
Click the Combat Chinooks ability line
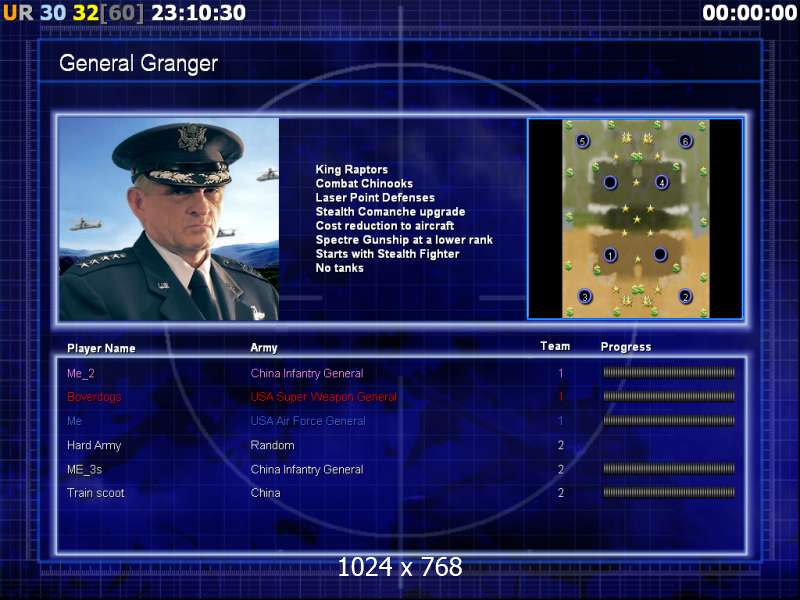364,183
